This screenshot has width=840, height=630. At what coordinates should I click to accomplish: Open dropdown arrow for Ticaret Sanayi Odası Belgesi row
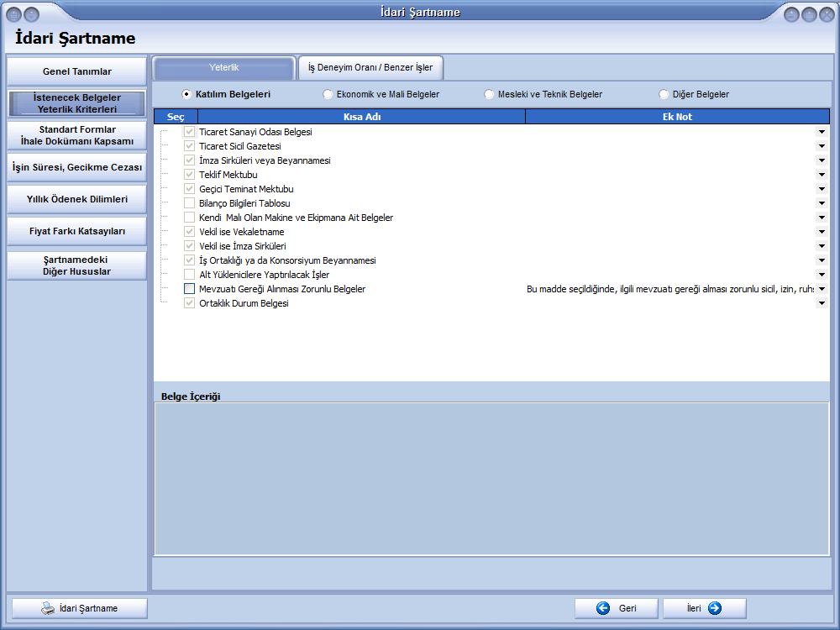pos(822,132)
